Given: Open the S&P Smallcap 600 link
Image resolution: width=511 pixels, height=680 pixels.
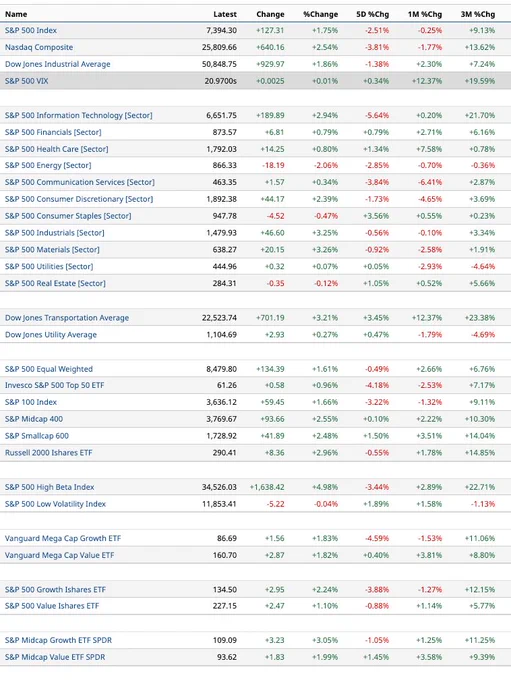Looking at the screenshot, I should point(37,436).
